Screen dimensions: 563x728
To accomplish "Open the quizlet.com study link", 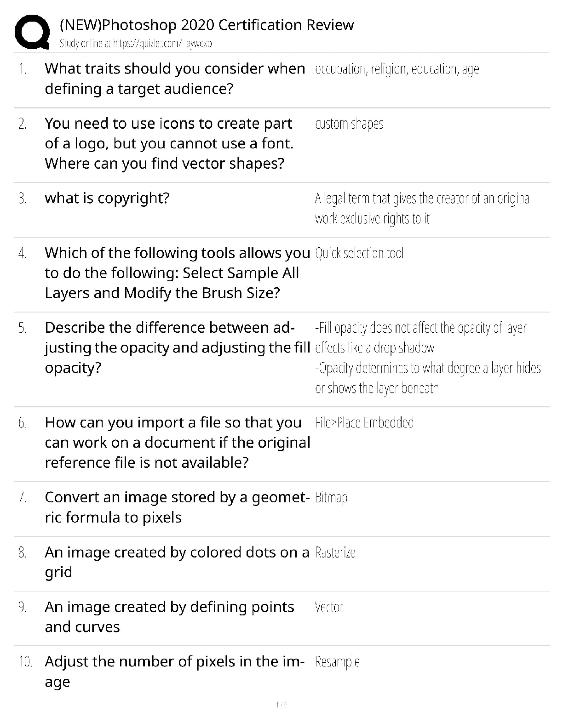I will point(136,44).
